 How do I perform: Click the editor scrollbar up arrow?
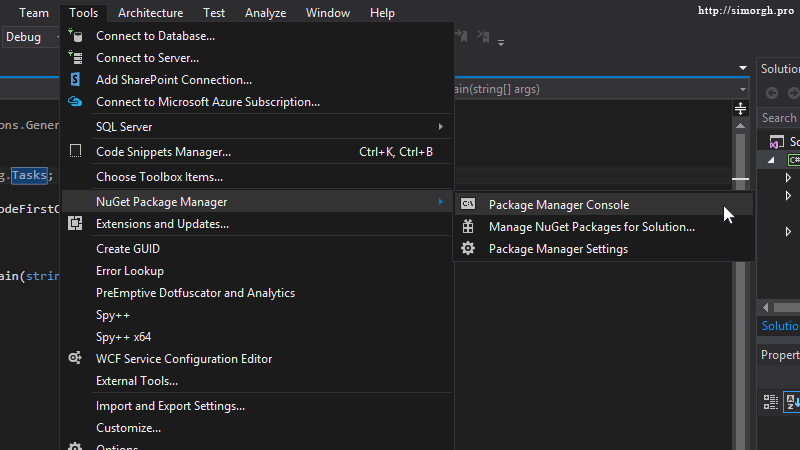[x=740, y=126]
